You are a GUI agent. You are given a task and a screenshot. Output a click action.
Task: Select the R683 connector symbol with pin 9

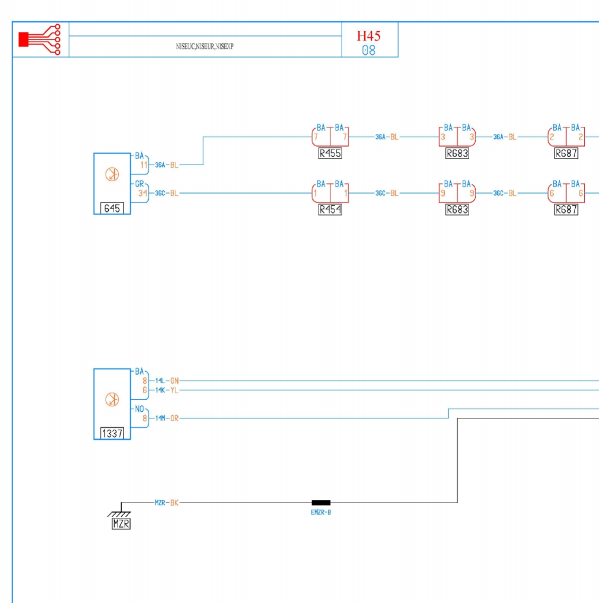click(x=457, y=193)
